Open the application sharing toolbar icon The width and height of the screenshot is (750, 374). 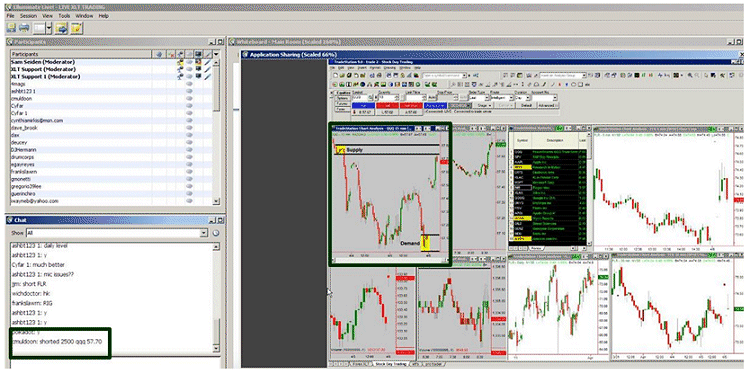pyautogui.click(x=61, y=28)
